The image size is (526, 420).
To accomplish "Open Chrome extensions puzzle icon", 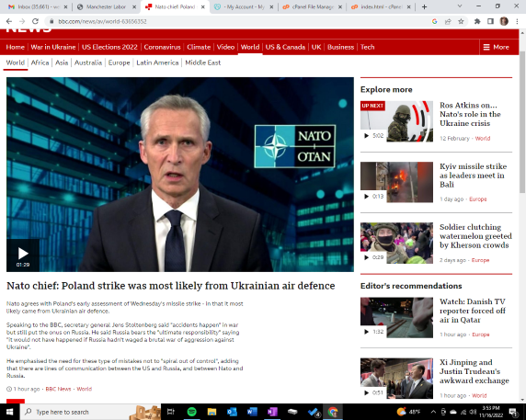I will 477,21.
